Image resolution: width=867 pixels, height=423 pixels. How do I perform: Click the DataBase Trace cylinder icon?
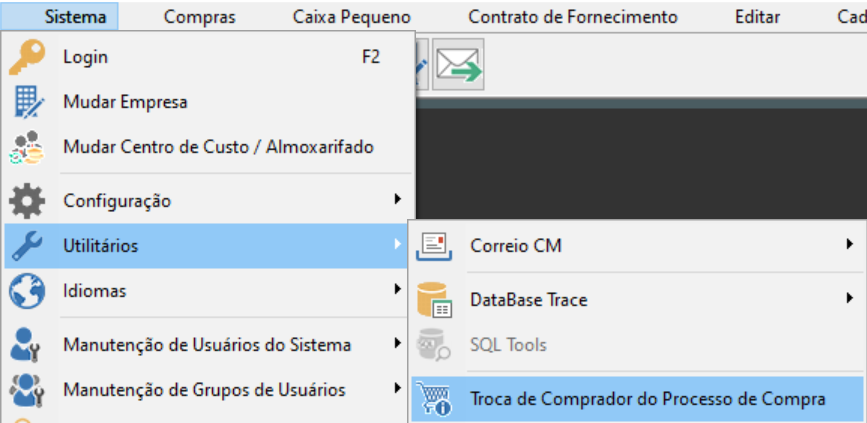[434, 300]
